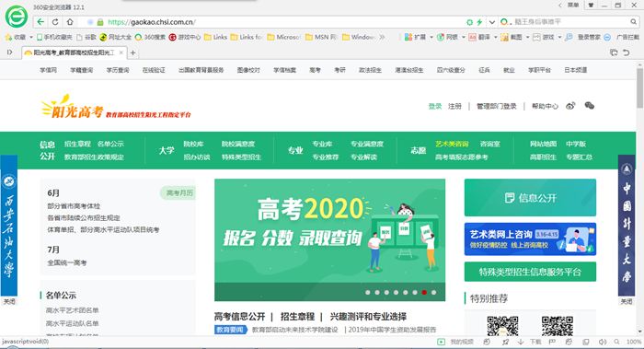
Task: Click the green lock security icon in address bar
Action: (x=100, y=22)
